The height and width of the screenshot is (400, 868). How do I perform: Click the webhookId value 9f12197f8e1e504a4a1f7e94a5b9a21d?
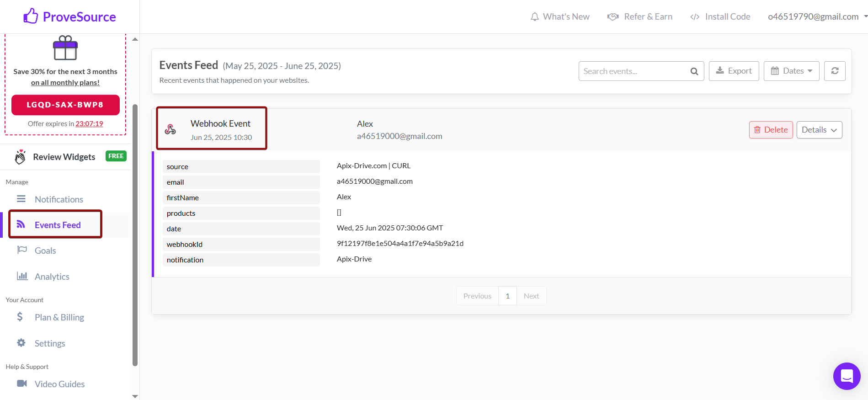pyautogui.click(x=400, y=243)
